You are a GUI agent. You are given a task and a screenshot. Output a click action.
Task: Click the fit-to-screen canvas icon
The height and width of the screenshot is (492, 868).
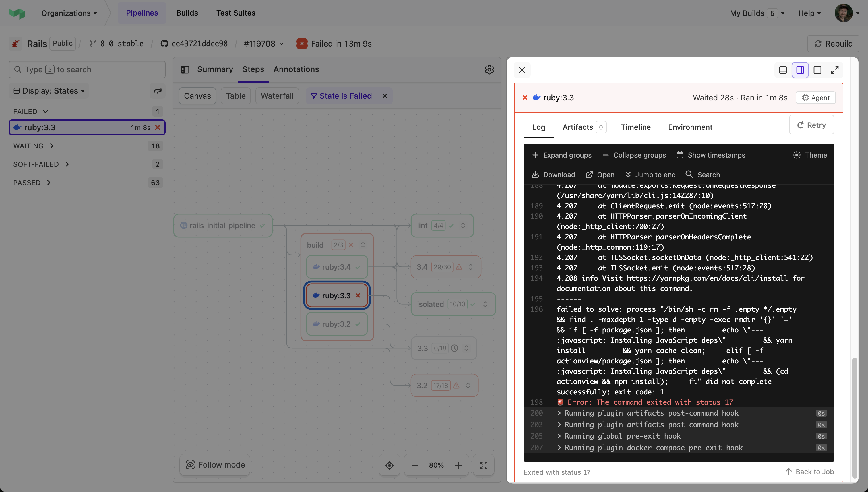tap(483, 465)
